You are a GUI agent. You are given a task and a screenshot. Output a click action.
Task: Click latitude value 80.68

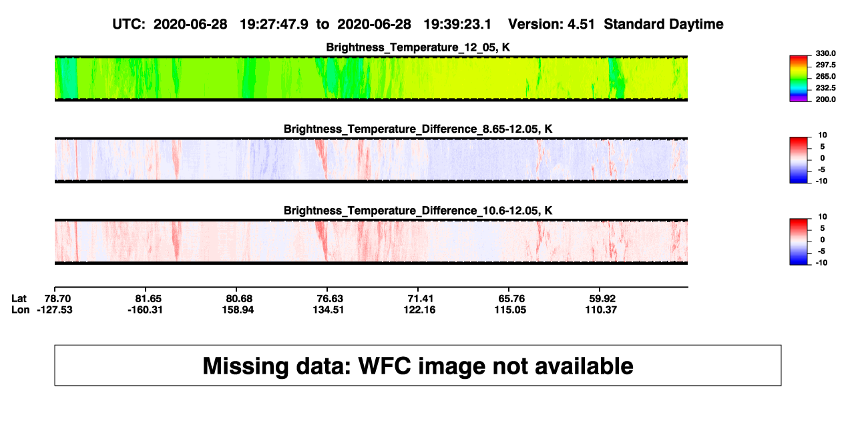coord(239,299)
